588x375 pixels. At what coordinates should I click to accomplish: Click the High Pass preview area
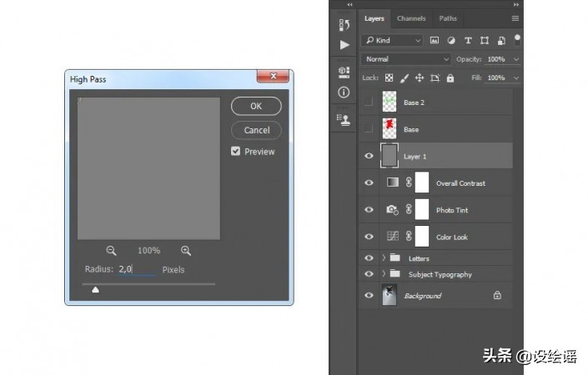148,168
